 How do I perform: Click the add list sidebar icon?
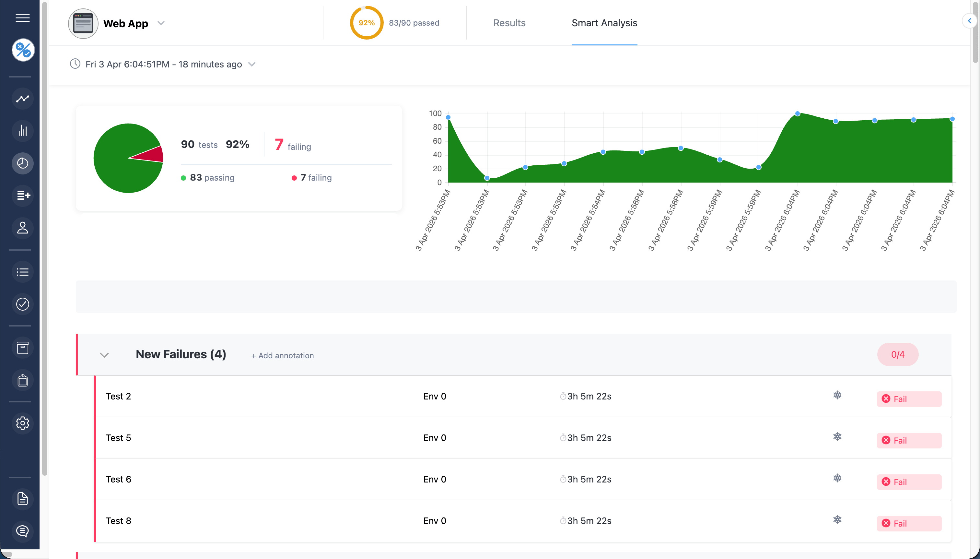[23, 196]
